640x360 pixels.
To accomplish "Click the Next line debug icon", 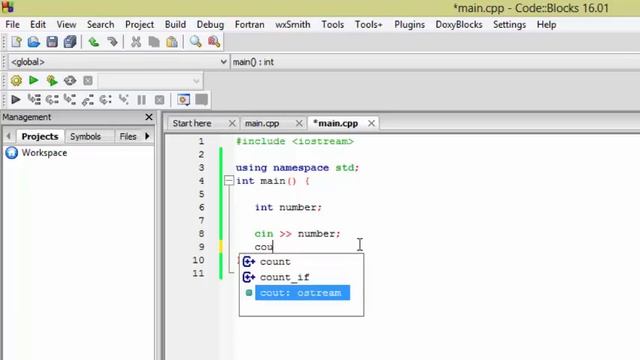I will (x=52, y=100).
